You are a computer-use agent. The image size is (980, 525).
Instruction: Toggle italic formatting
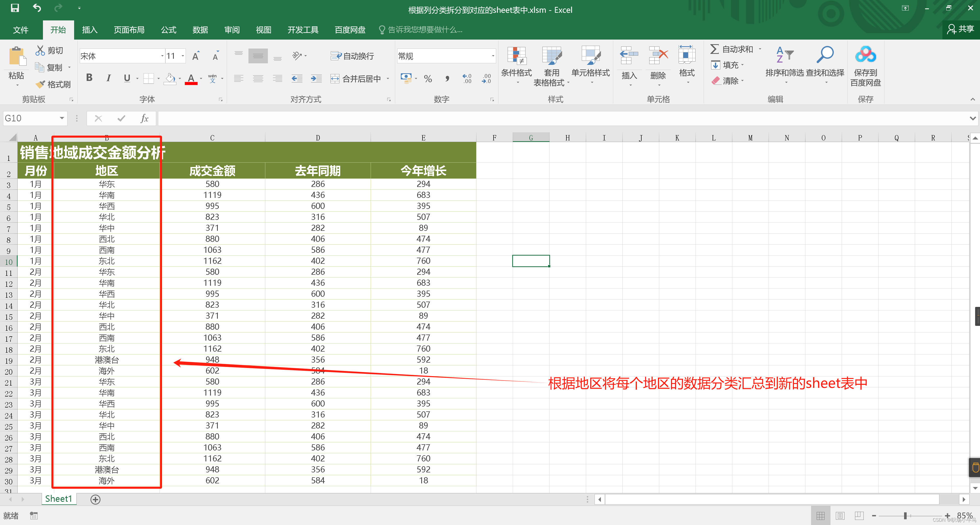coord(108,78)
